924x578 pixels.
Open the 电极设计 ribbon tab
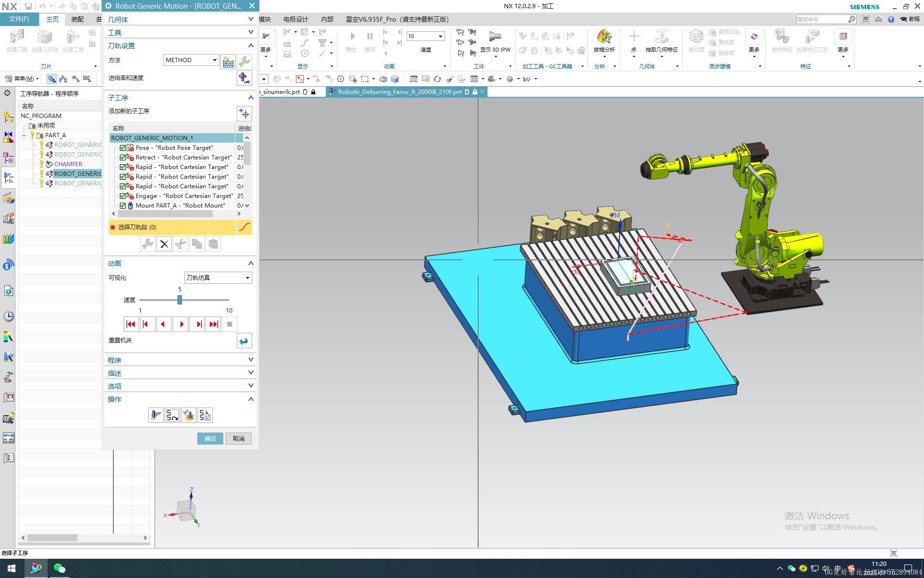(295, 19)
